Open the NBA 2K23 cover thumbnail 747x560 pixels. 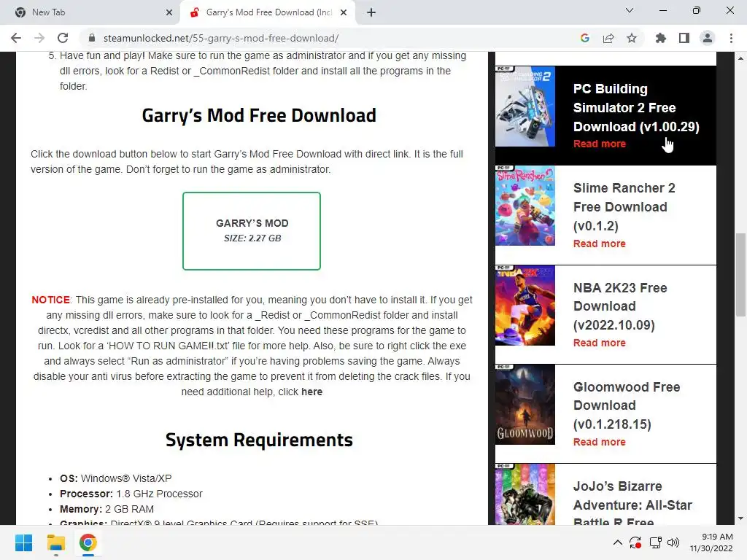point(525,306)
